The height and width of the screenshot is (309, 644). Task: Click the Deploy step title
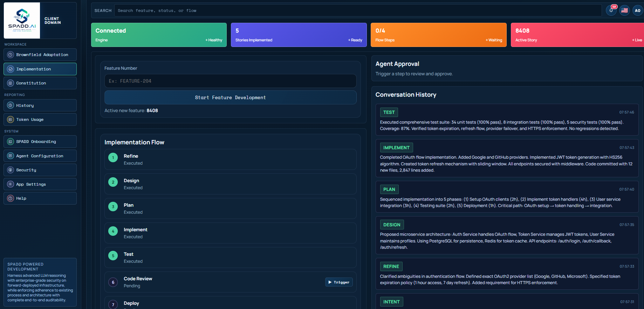coord(131,303)
